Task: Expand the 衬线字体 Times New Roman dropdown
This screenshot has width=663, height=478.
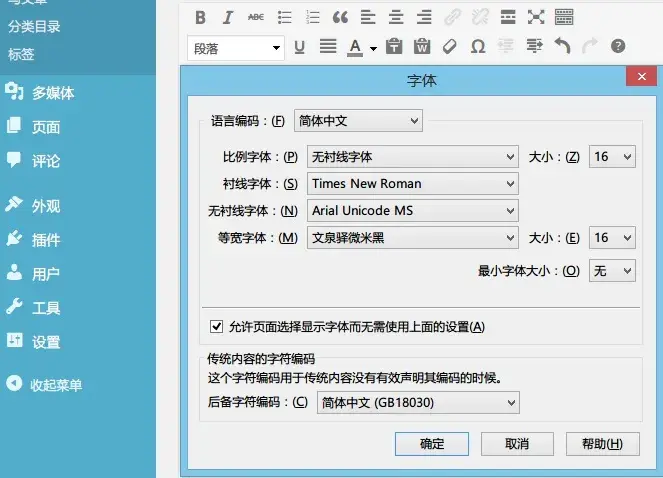Action: pos(412,183)
